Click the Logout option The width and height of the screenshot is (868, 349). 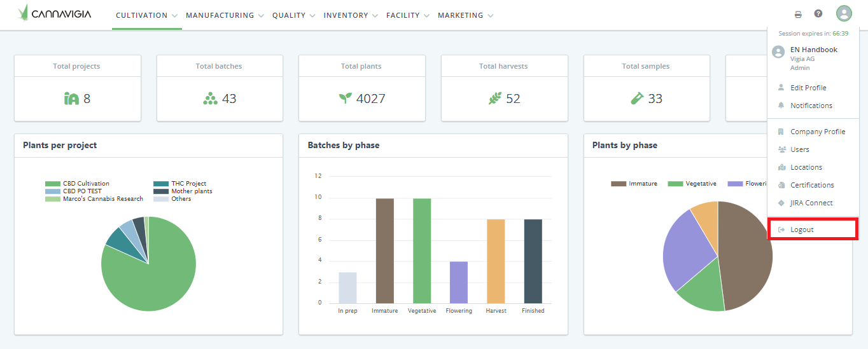(x=802, y=229)
